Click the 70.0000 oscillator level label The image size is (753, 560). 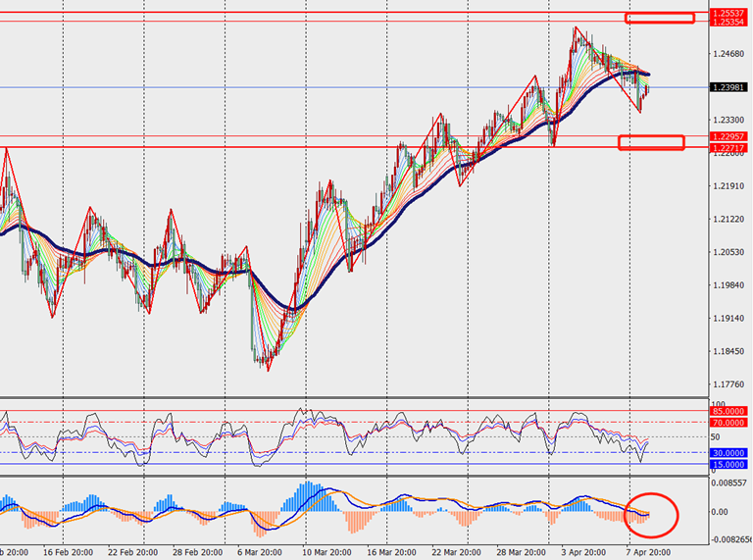[x=728, y=423]
